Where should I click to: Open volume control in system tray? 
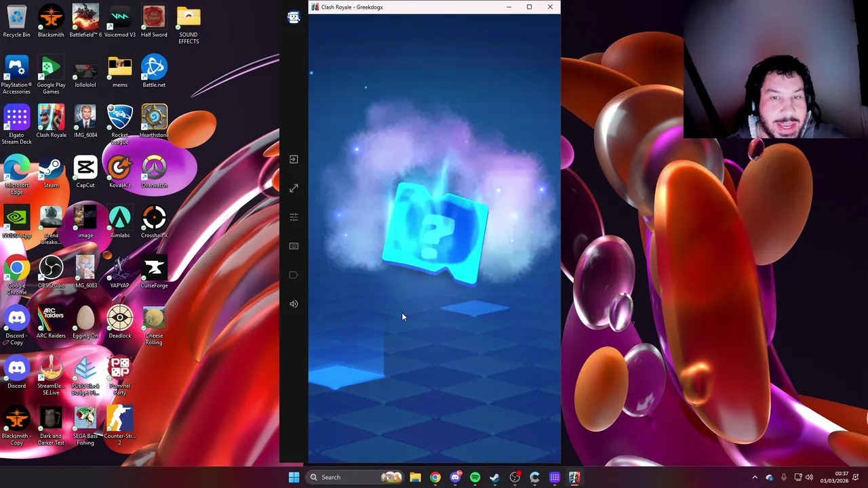(809, 477)
